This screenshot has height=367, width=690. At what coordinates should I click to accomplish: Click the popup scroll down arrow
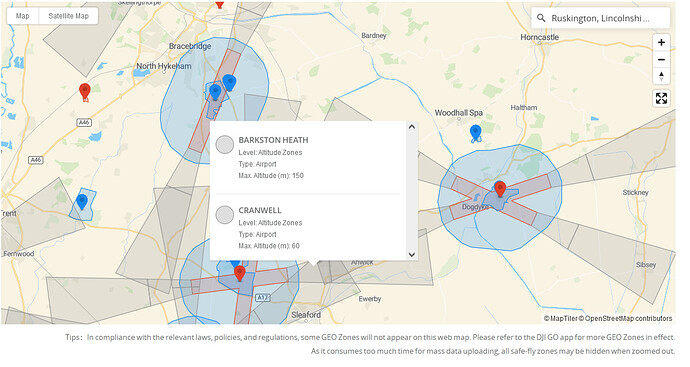coord(412,254)
